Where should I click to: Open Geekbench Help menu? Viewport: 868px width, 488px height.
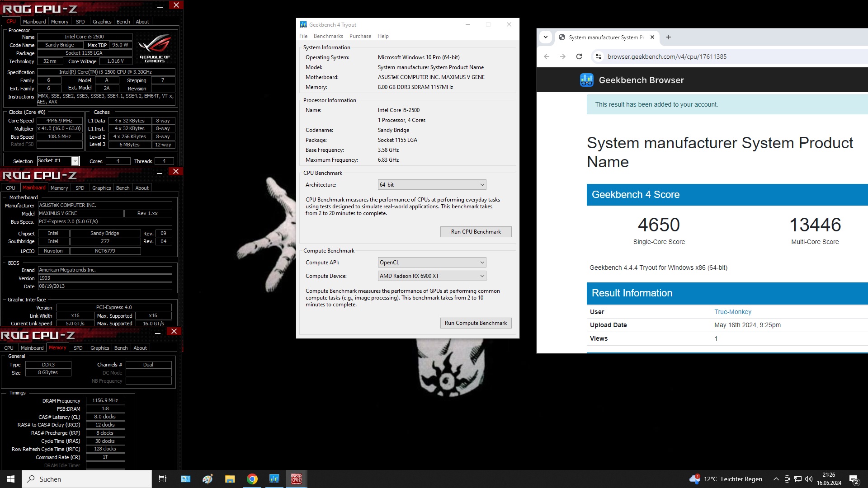(x=383, y=36)
